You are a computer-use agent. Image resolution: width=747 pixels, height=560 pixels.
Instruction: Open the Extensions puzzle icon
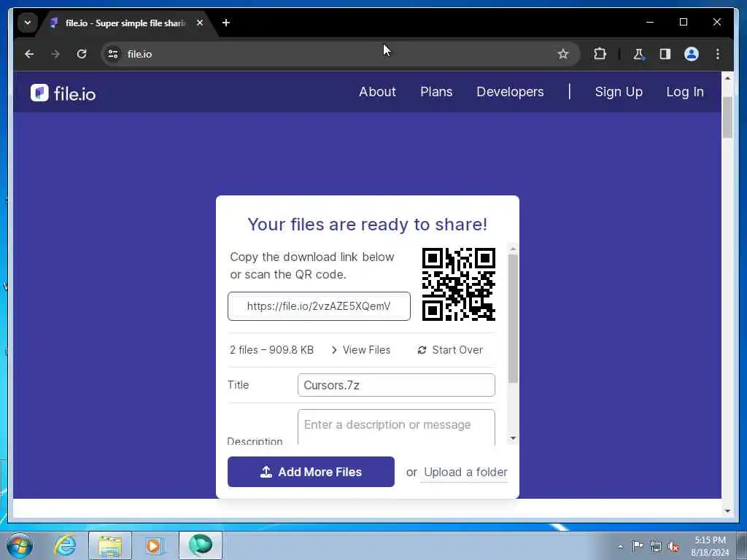click(x=600, y=54)
